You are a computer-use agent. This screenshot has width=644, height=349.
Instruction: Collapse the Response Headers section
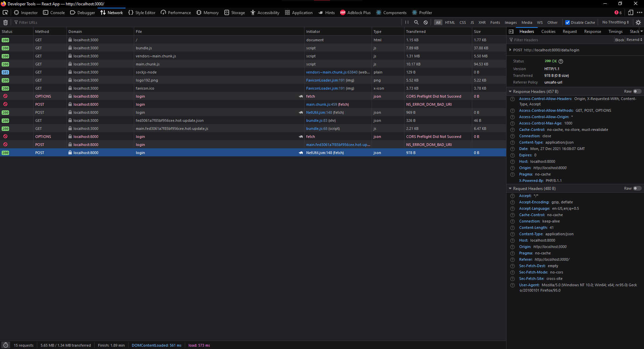click(x=510, y=92)
